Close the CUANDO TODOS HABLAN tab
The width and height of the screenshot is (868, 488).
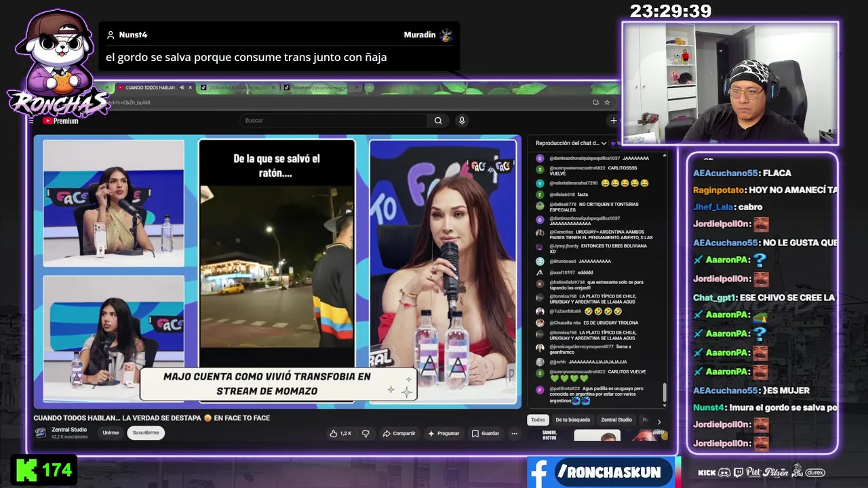tap(191, 87)
